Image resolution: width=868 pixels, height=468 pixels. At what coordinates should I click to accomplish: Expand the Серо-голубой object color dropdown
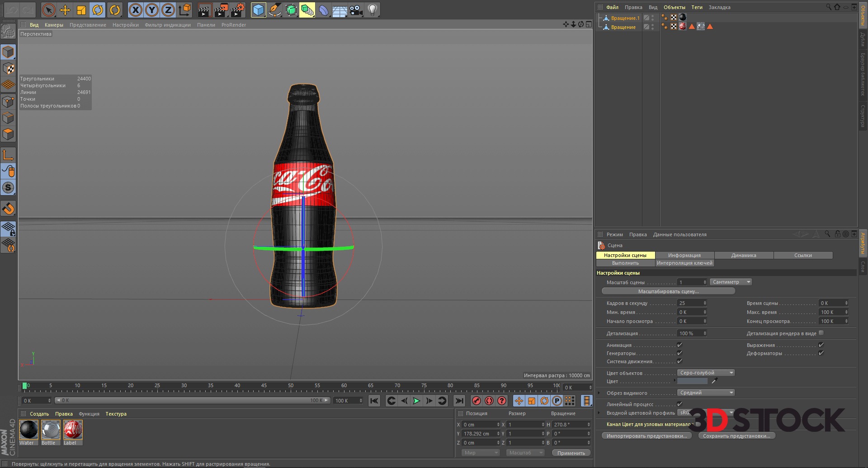tap(706, 373)
